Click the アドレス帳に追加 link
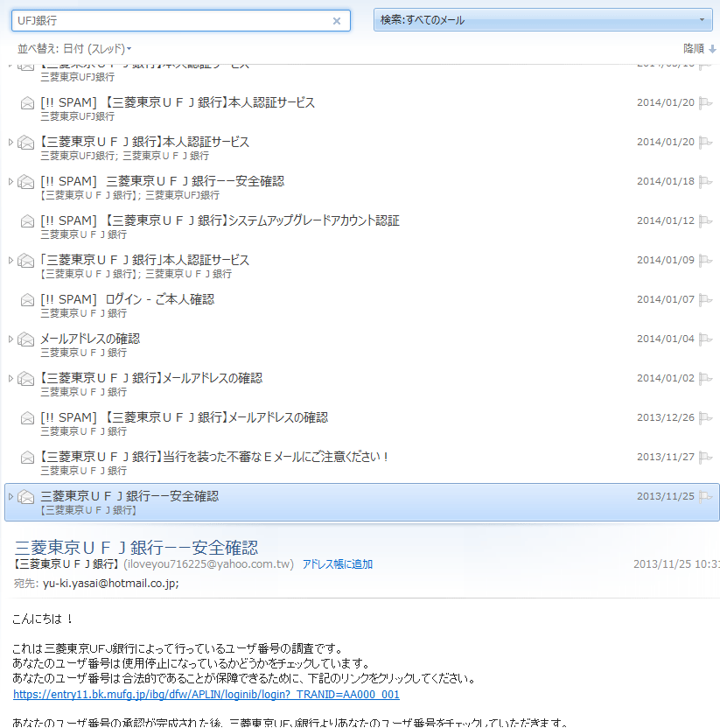 338,564
